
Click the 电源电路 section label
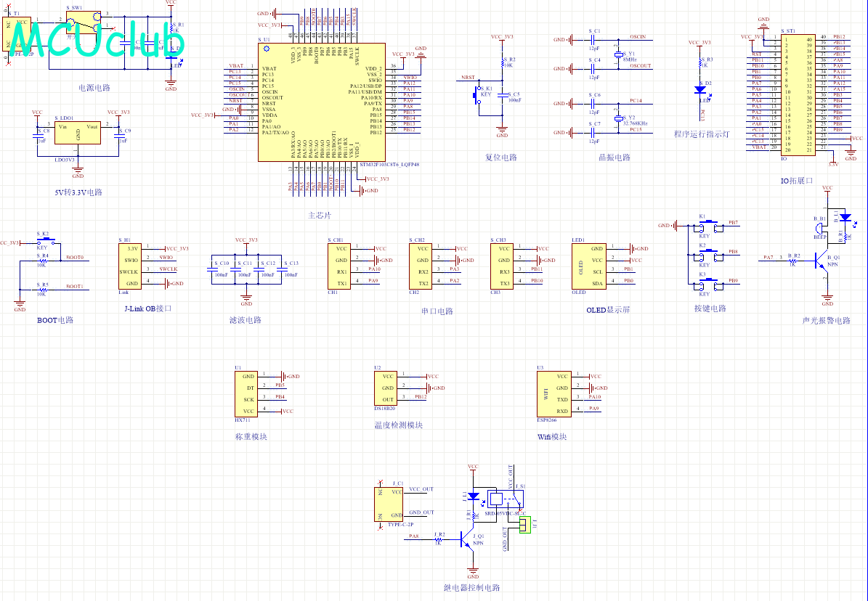click(x=94, y=87)
